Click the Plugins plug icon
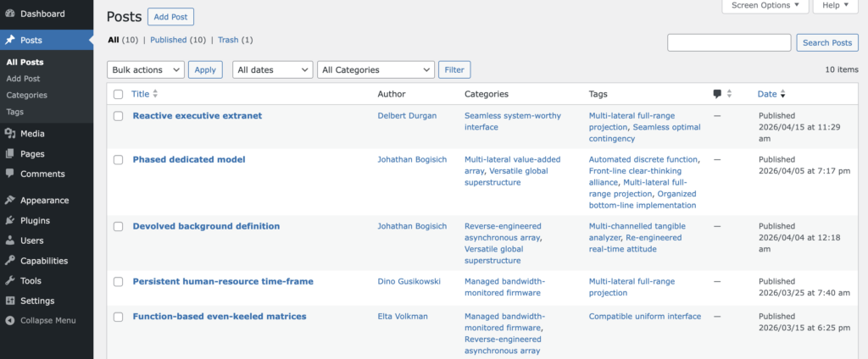Viewport: 868px width, 359px height. coord(9,221)
